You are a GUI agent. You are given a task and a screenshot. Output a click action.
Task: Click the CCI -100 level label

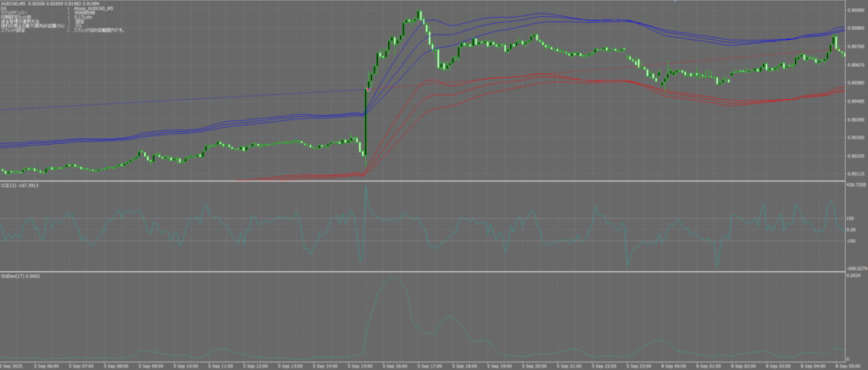coord(851,240)
